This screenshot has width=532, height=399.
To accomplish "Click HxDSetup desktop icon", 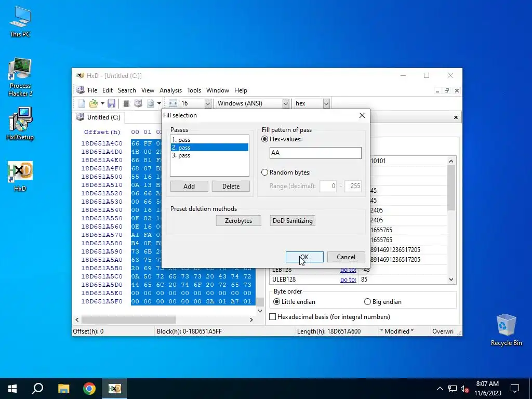I will [20, 124].
